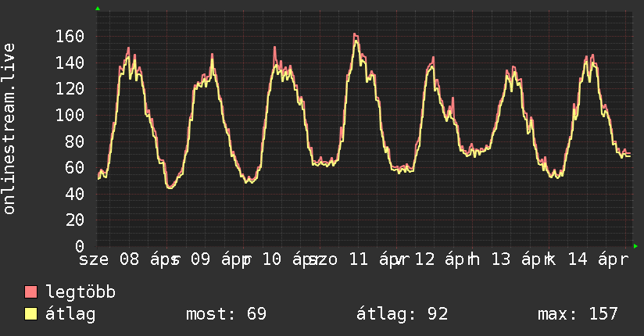Click the green arrow atop the y-axis
The width and height of the screenshot is (644, 336).
[97, 8]
